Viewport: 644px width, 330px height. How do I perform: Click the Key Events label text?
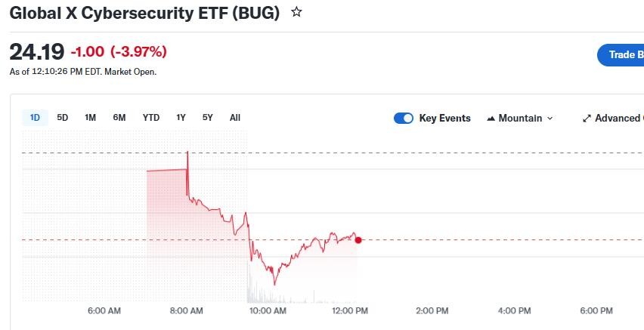tap(444, 118)
